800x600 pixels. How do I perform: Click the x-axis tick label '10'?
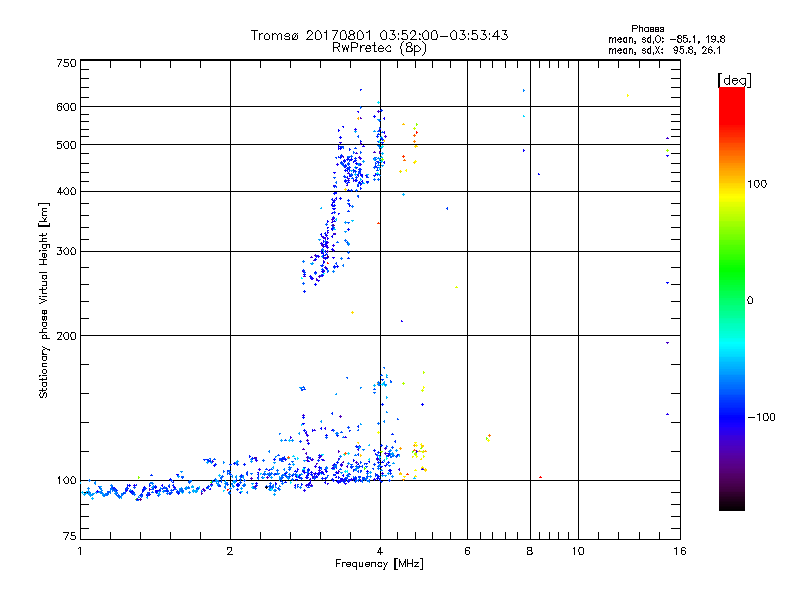click(x=578, y=551)
